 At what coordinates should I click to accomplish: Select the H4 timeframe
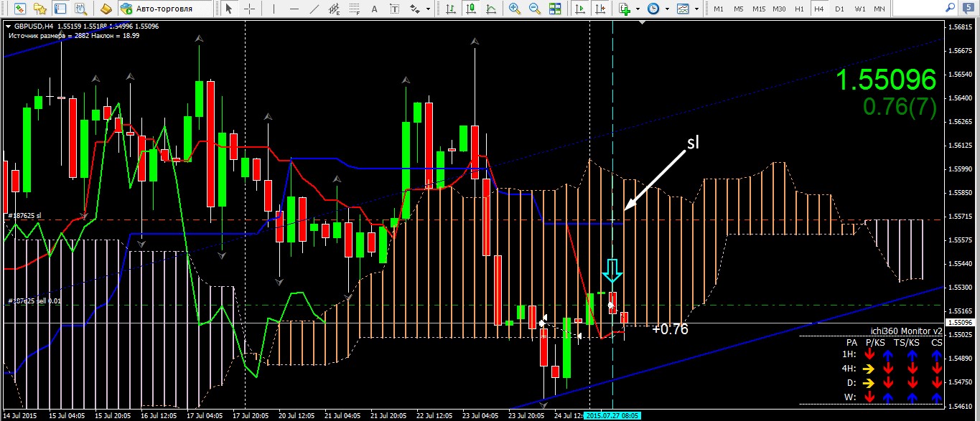tap(819, 9)
